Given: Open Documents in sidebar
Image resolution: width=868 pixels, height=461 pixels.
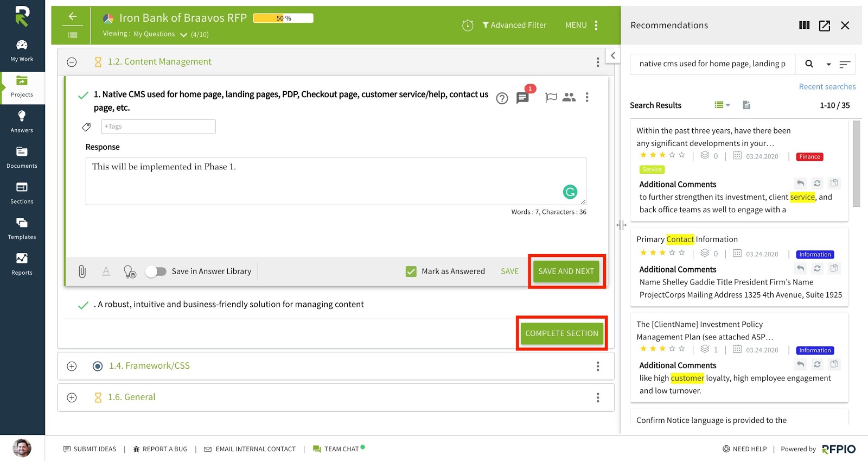Looking at the screenshot, I should [x=22, y=158].
